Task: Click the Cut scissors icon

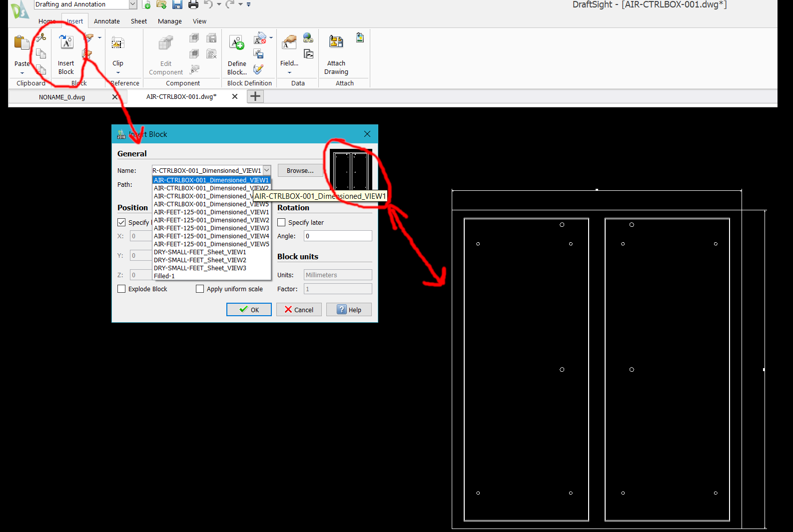Action: point(41,37)
